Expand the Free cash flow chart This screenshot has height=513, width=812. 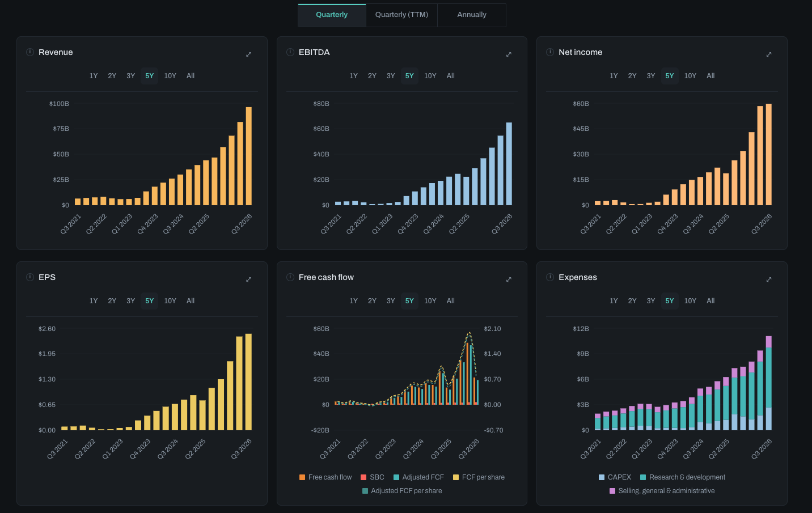click(509, 279)
